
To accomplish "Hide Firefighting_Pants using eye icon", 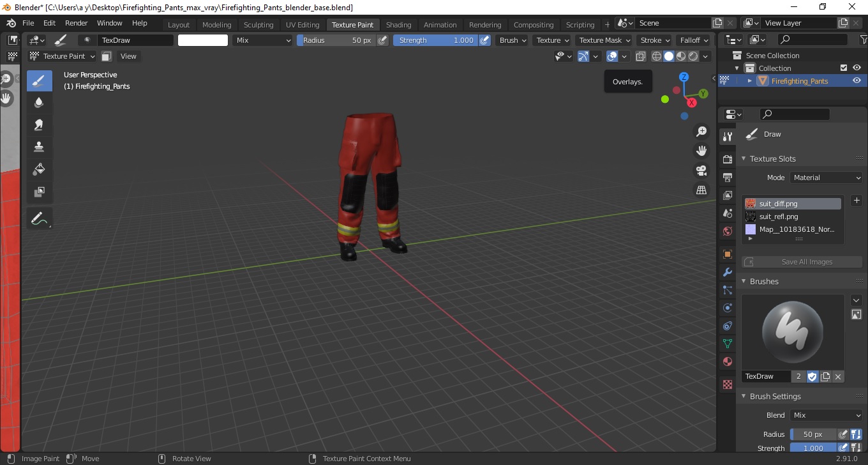I will pos(857,80).
